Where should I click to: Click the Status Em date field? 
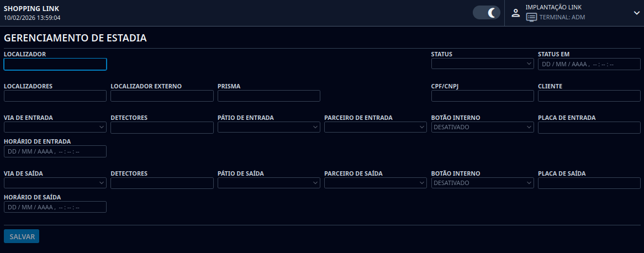pos(589,64)
